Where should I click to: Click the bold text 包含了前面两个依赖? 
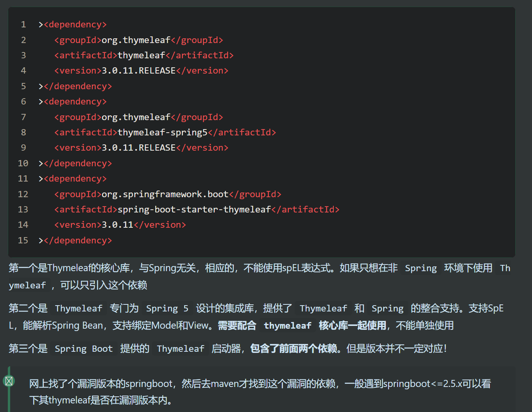(x=293, y=349)
